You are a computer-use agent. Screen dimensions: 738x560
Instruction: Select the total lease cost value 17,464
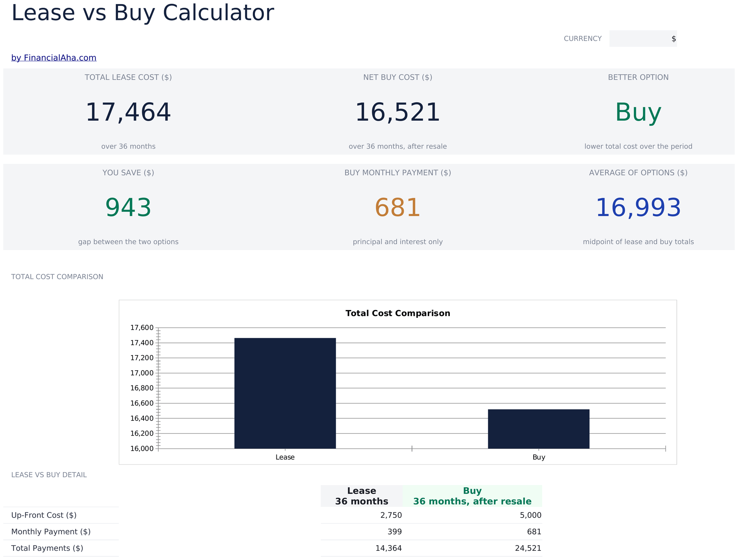tap(128, 113)
